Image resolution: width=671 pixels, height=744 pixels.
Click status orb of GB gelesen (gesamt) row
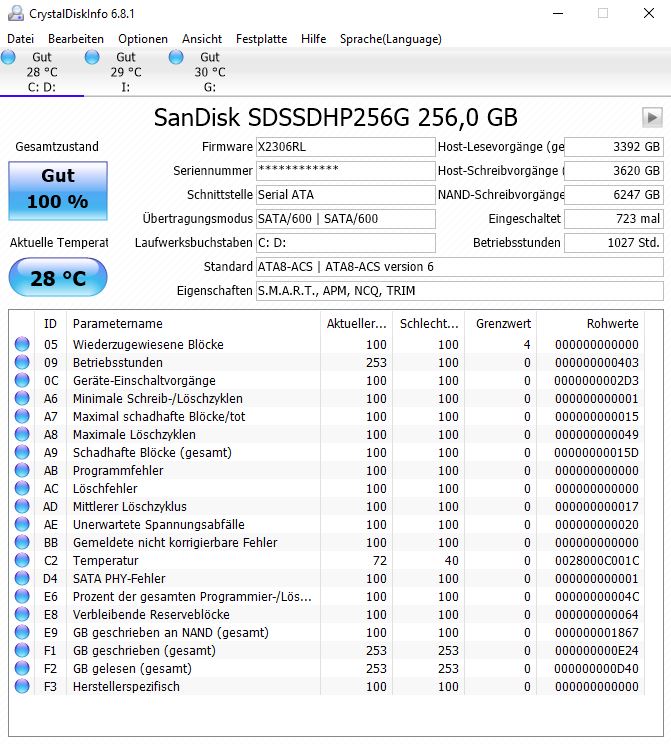click(x=22, y=669)
